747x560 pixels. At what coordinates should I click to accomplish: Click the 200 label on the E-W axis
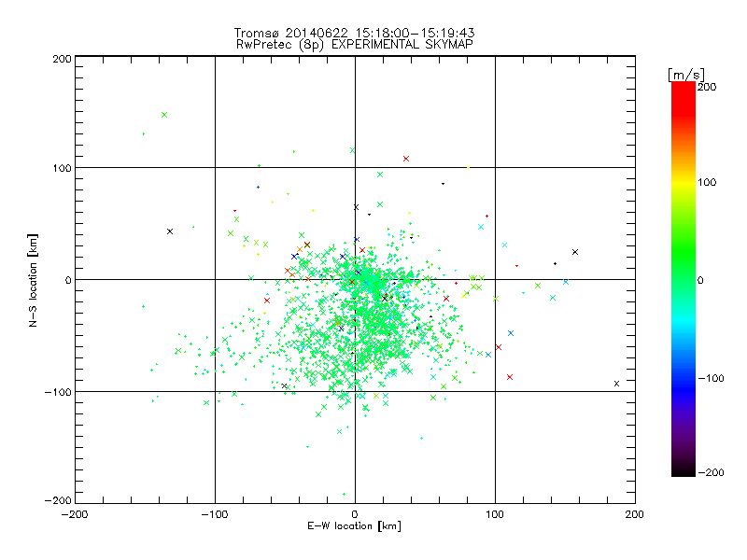635,514
